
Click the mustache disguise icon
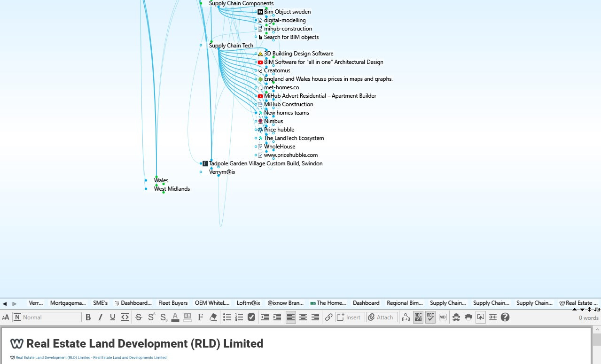pos(456,318)
